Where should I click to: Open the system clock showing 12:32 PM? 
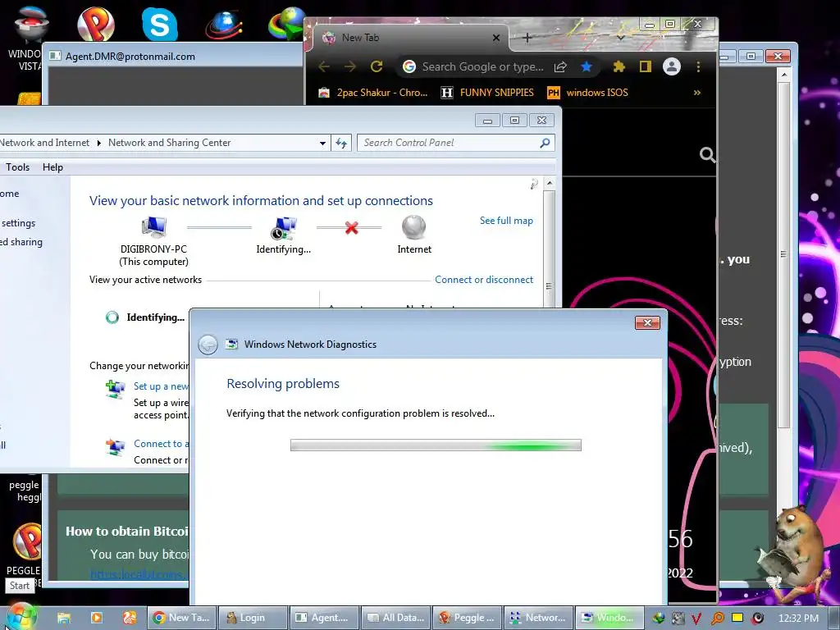pyautogui.click(x=798, y=619)
